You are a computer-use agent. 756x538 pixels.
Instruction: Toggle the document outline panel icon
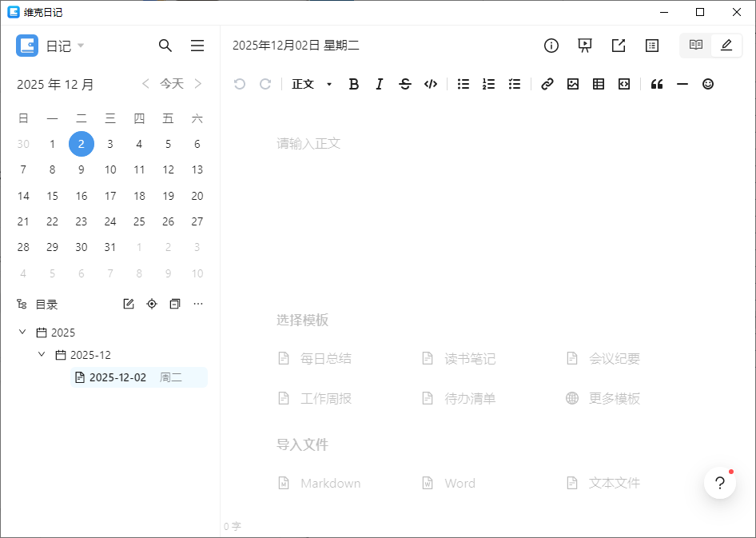[651, 46]
